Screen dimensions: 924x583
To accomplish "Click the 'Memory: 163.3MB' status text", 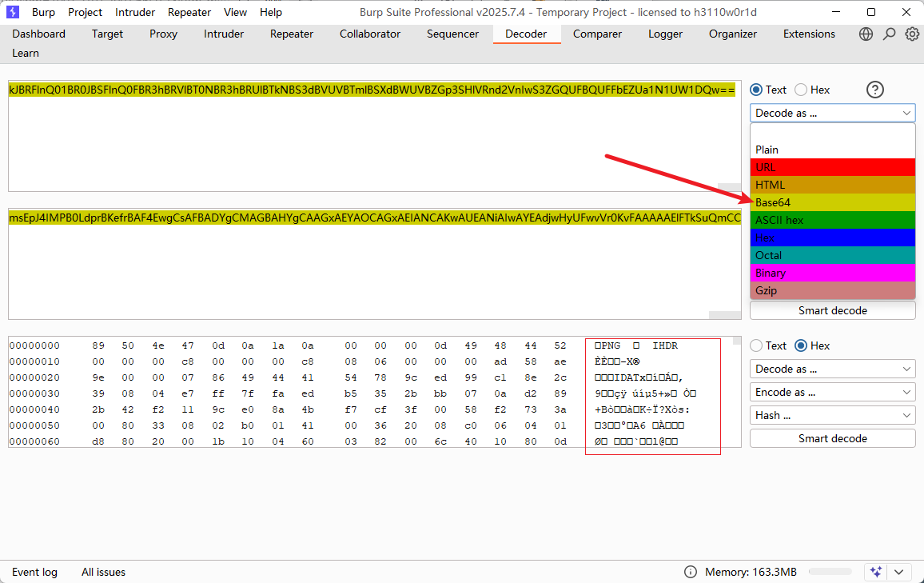I will click(751, 572).
